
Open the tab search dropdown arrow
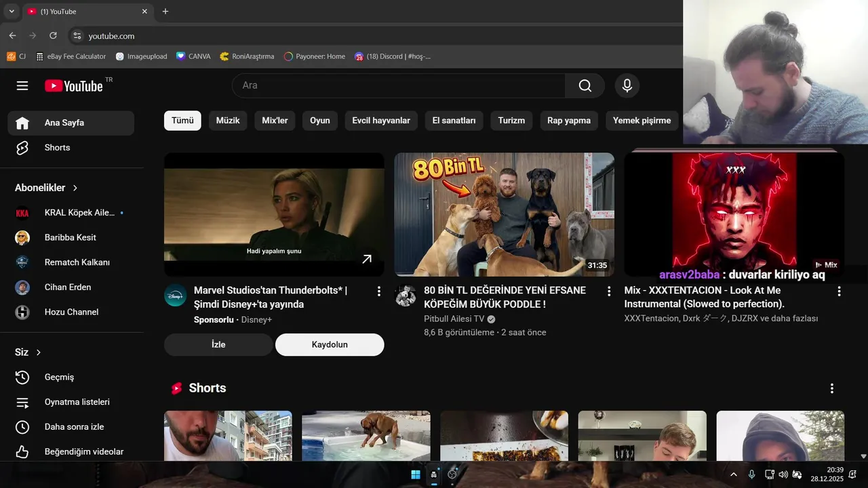coord(12,12)
